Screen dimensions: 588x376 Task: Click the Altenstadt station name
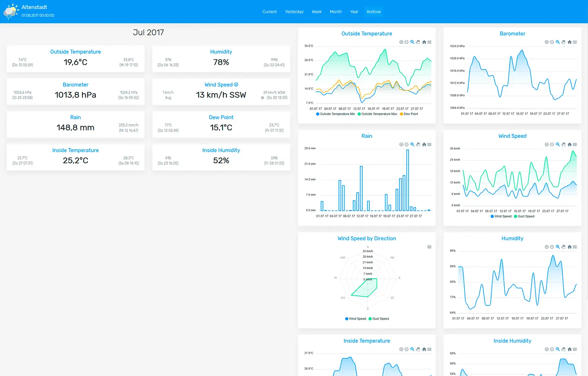click(x=34, y=7)
